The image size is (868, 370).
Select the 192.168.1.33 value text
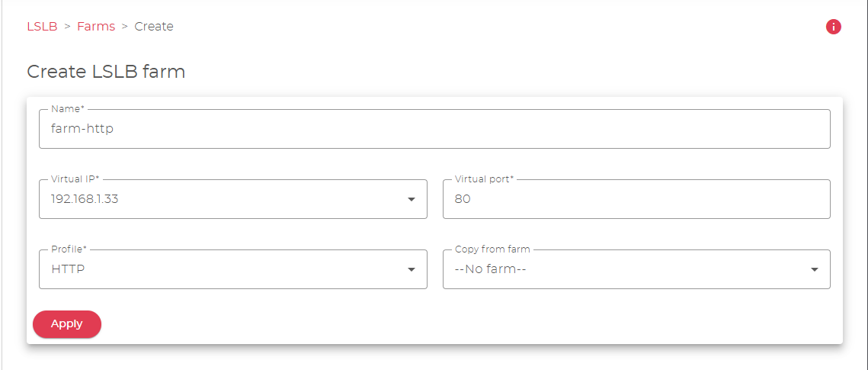(x=84, y=200)
